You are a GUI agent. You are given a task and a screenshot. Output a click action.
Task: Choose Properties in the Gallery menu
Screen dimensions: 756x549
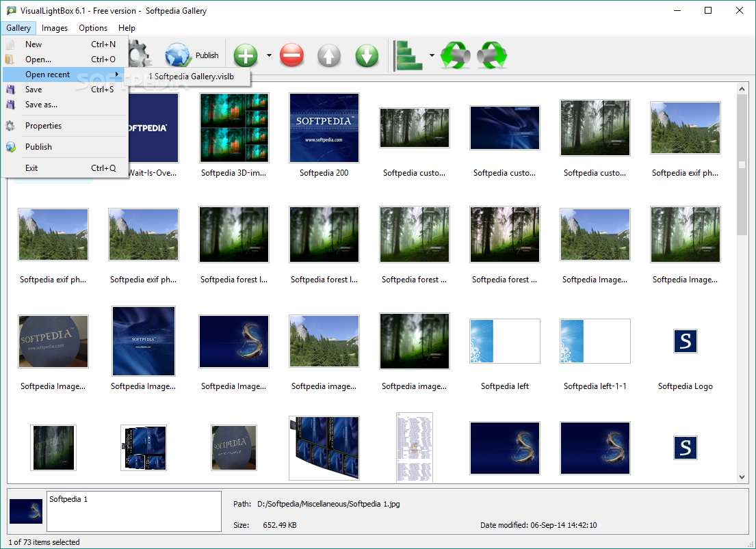pyautogui.click(x=65, y=126)
